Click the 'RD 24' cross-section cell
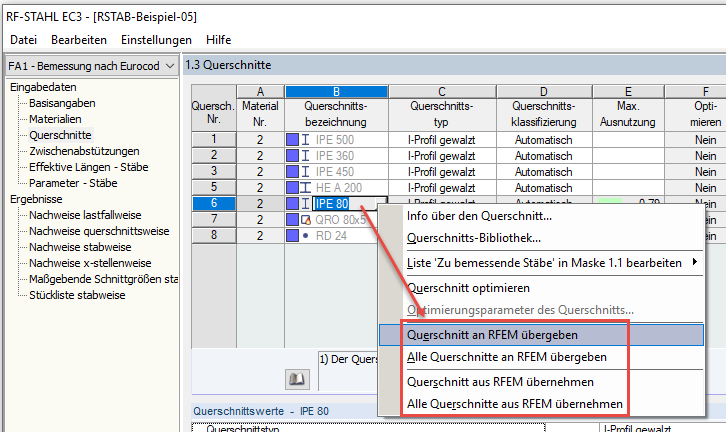This screenshot has height=432, width=726. pos(331,236)
